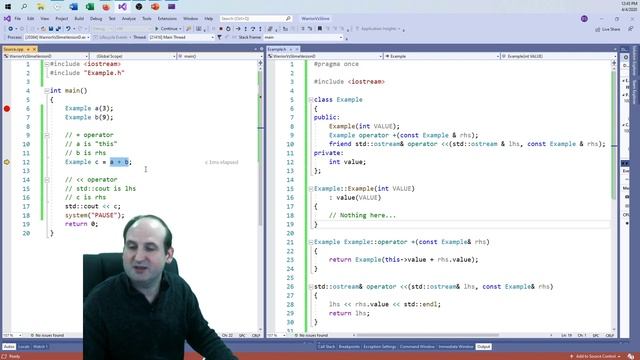This screenshot has height=360, width=640.
Task: Open the Test menu
Action: click(112, 18)
